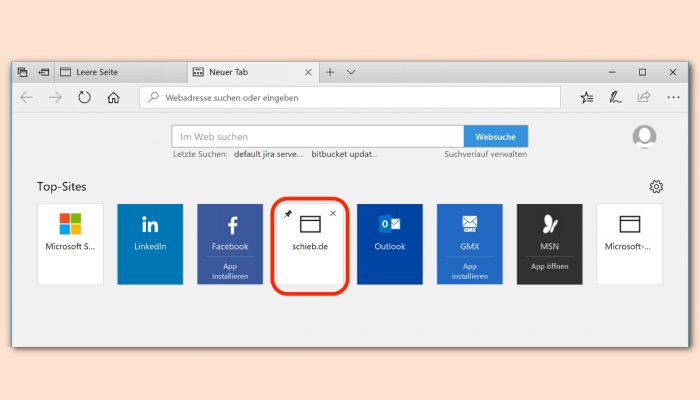Go back with the back arrow
Screen dimensions: 700x400
click(27, 97)
